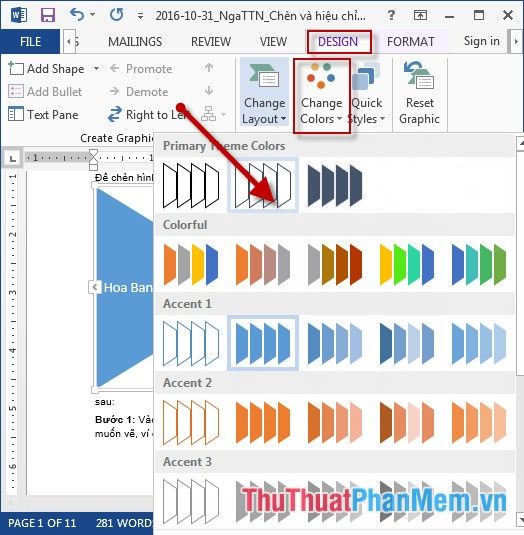Select Accent 2 solid orange fill option
Viewport: 524px width, 535px height.
(263, 422)
